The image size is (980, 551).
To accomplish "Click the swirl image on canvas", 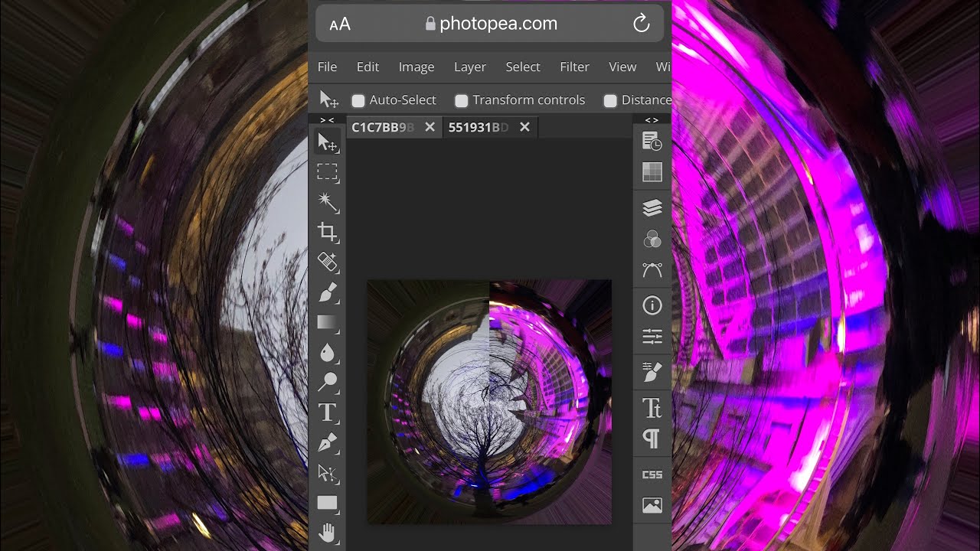I will pos(489,402).
